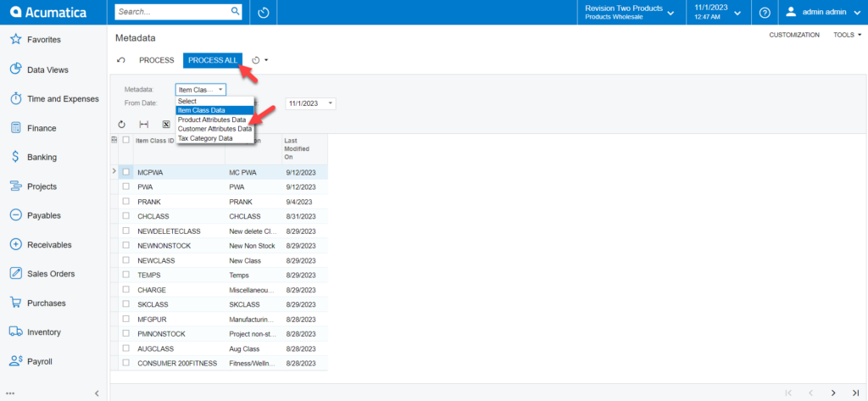The height and width of the screenshot is (401, 868).
Task: Refresh the grid with refresh icon
Action: tap(122, 125)
